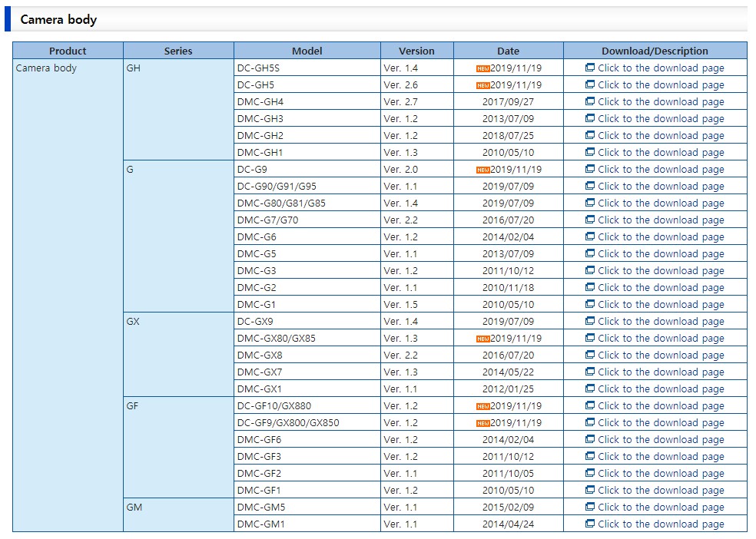This screenshot has height=539, width=756.
Task: Click the NEW badge in the DC-GF9/GX800/GX850 row
Action: (482, 423)
